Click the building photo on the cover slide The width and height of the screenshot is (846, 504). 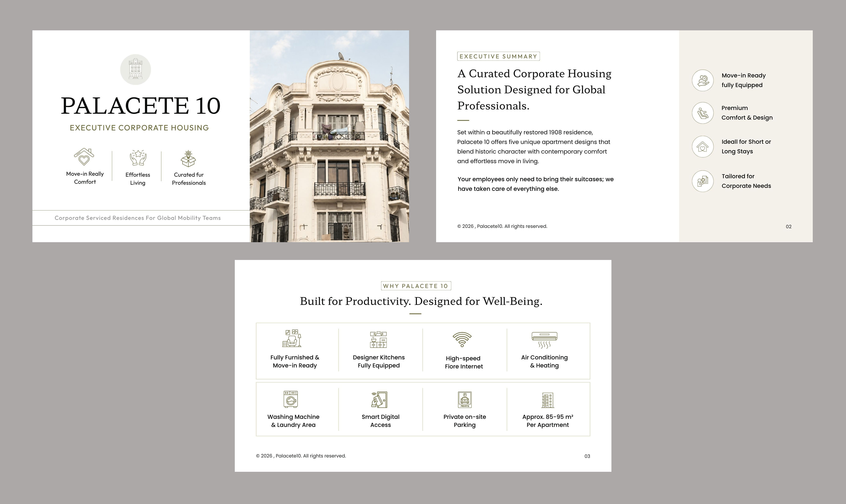(x=329, y=136)
